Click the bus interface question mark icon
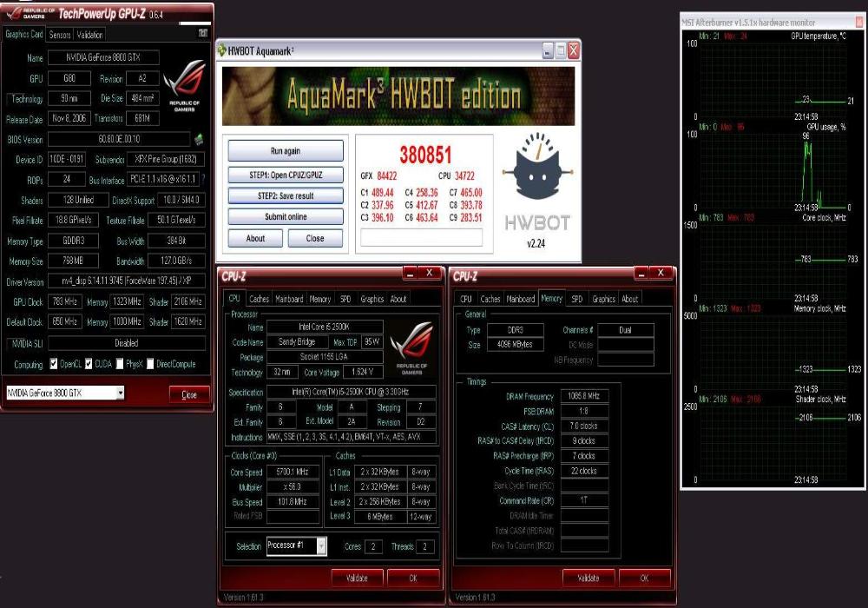868x608 pixels. 203,179
